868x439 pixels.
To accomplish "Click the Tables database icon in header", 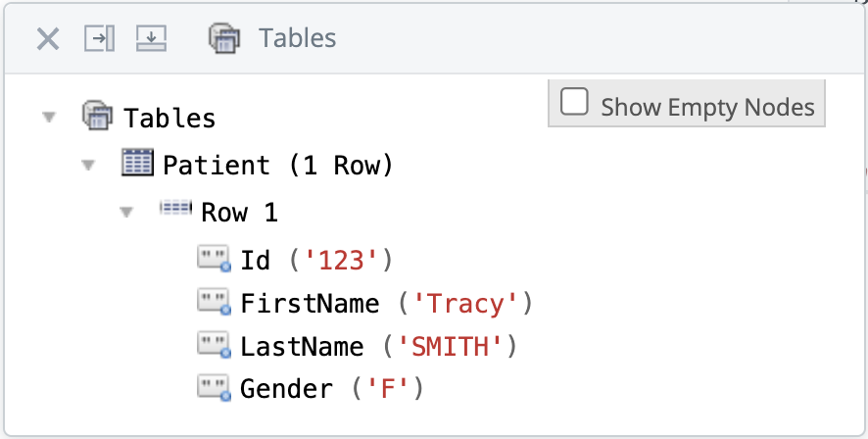I will pyautogui.click(x=224, y=39).
